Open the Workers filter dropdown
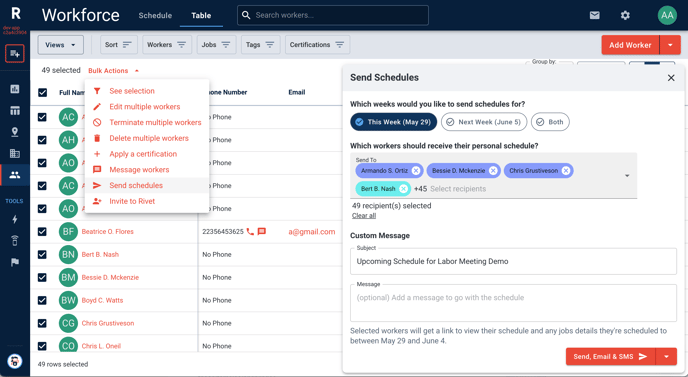This screenshot has width=688, height=377. point(167,45)
